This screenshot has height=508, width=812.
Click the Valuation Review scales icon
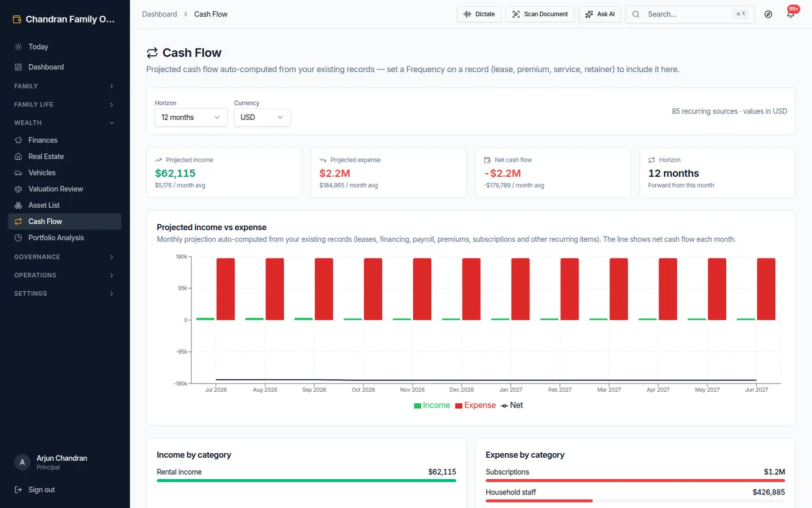point(18,189)
